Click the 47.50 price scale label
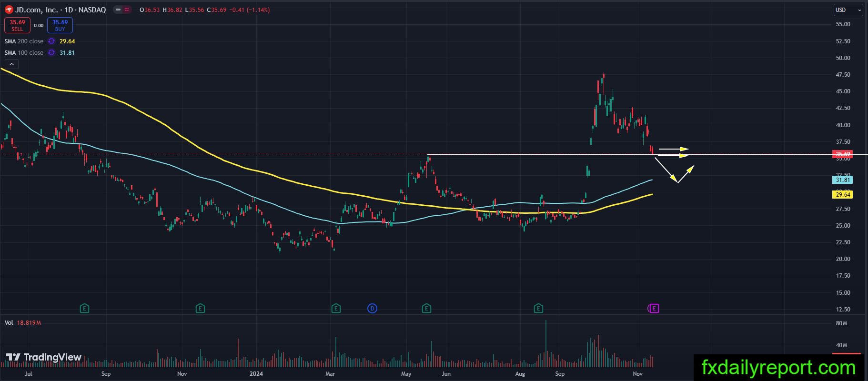This screenshot has width=868, height=381. pos(843,75)
